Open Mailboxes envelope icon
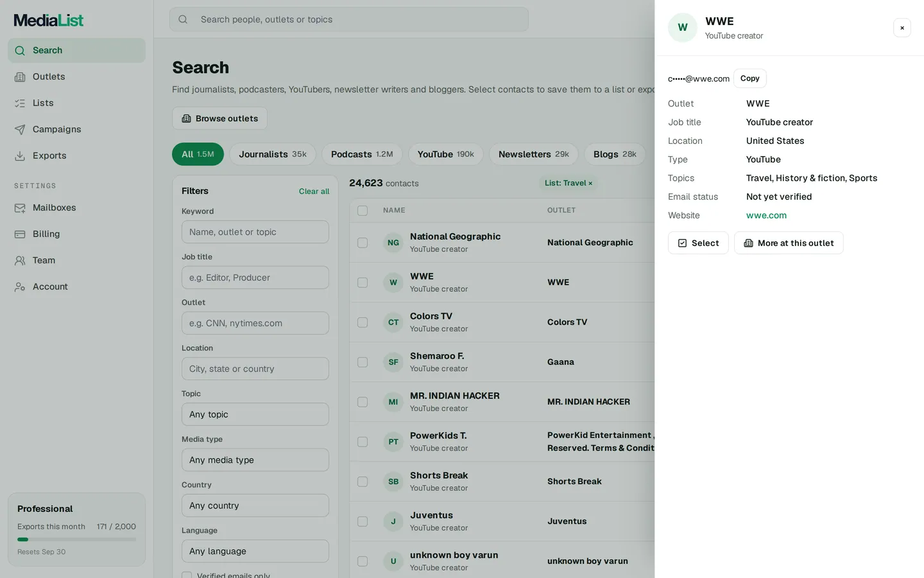924x578 pixels. tap(20, 207)
